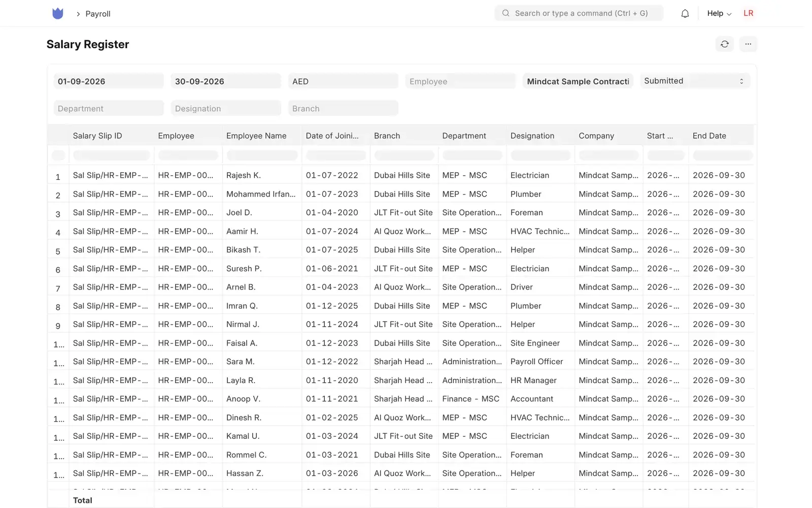This screenshot has height=508, width=812.
Task: Click the Date of Joining column header
Action: click(x=332, y=136)
